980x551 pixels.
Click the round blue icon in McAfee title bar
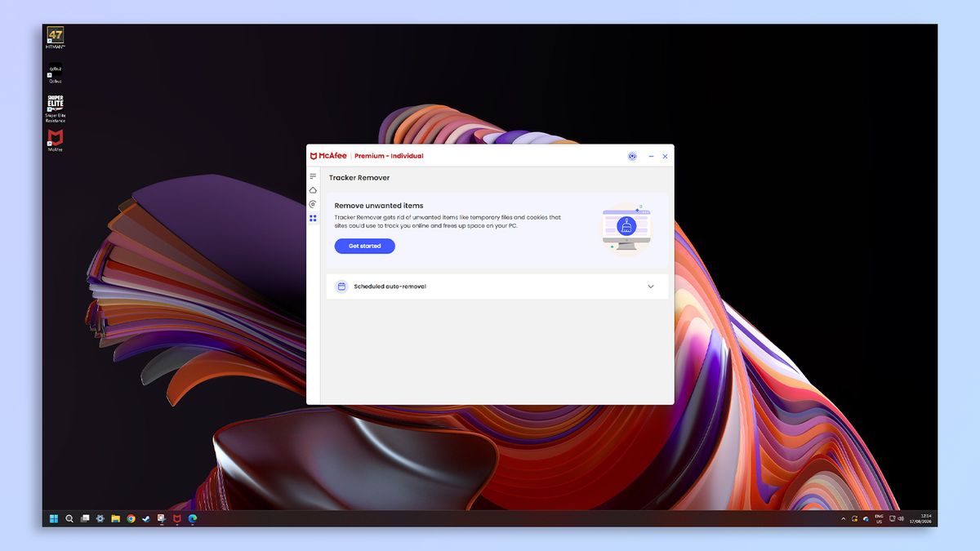click(x=632, y=156)
